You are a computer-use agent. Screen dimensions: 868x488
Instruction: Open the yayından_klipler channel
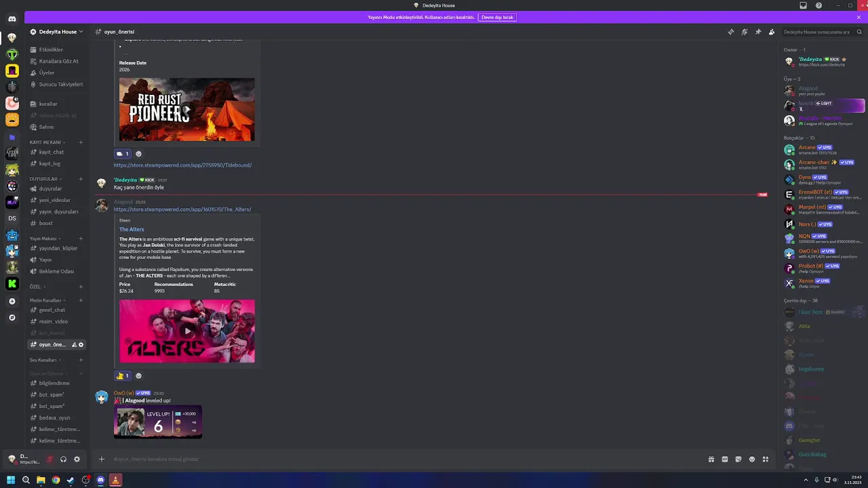pos(58,248)
